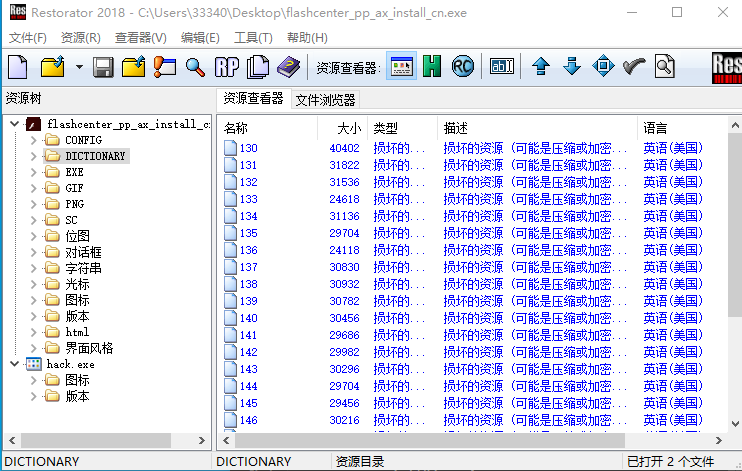Select the html folder in the tree
Image resolution: width=742 pixels, height=471 pixels.
click(77, 332)
